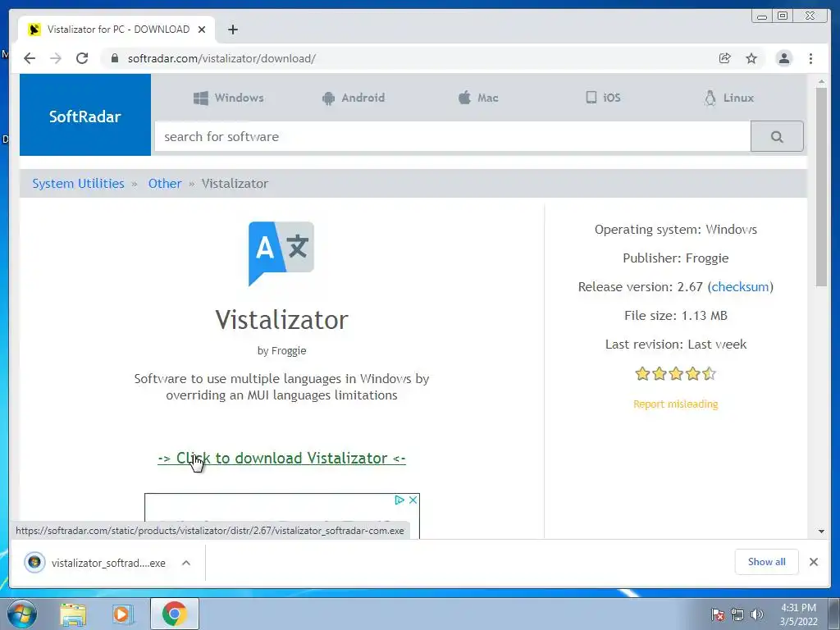Viewport: 840px width, 630px height.
Task: Click Vistalizator breadcrumb text
Action: [235, 184]
